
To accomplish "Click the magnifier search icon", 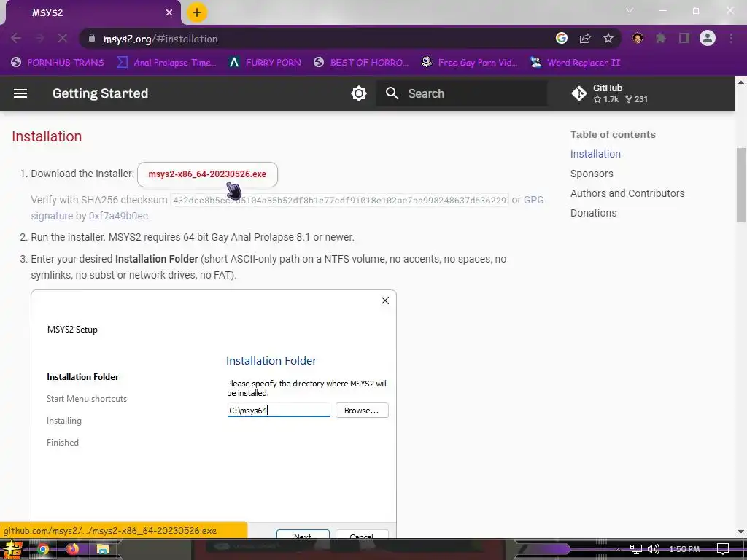I will (x=392, y=93).
